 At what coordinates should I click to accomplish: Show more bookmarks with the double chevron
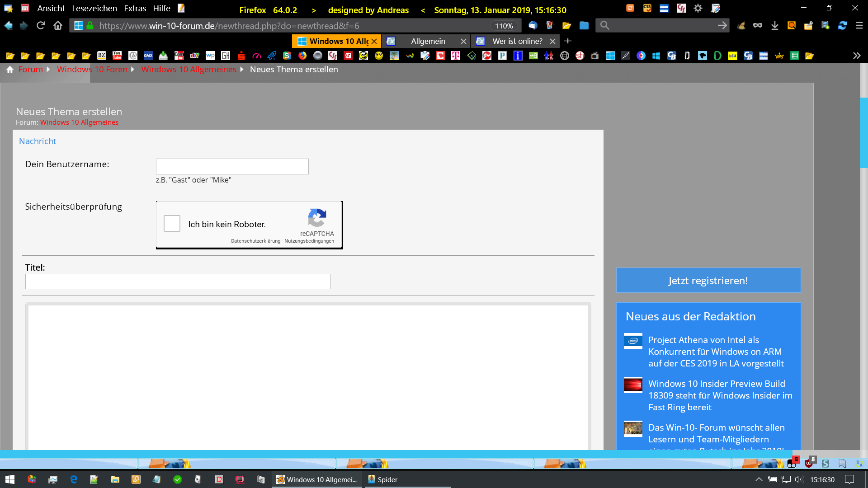pyautogui.click(x=857, y=56)
